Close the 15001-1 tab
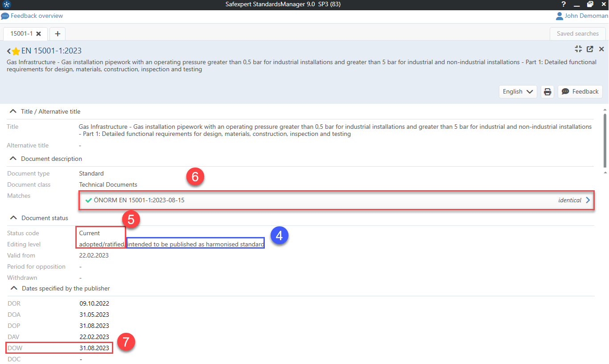 (x=39, y=34)
